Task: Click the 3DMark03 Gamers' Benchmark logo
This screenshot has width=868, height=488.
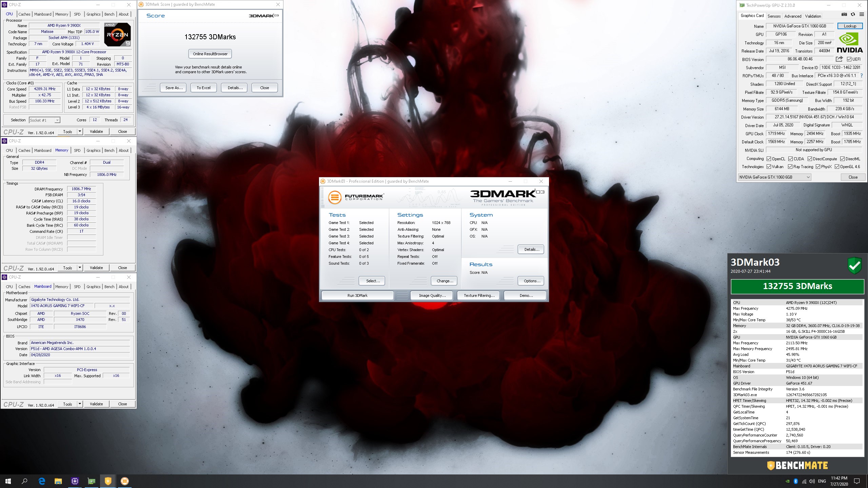Action: (507, 197)
